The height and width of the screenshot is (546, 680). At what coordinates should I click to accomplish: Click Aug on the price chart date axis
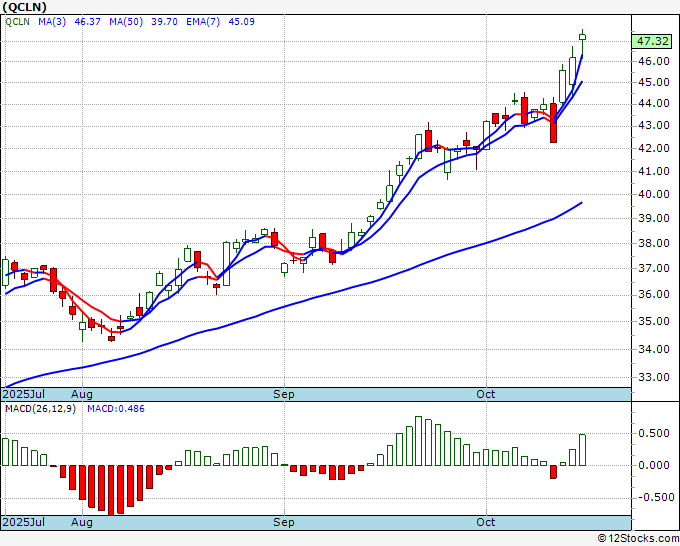click(x=82, y=394)
